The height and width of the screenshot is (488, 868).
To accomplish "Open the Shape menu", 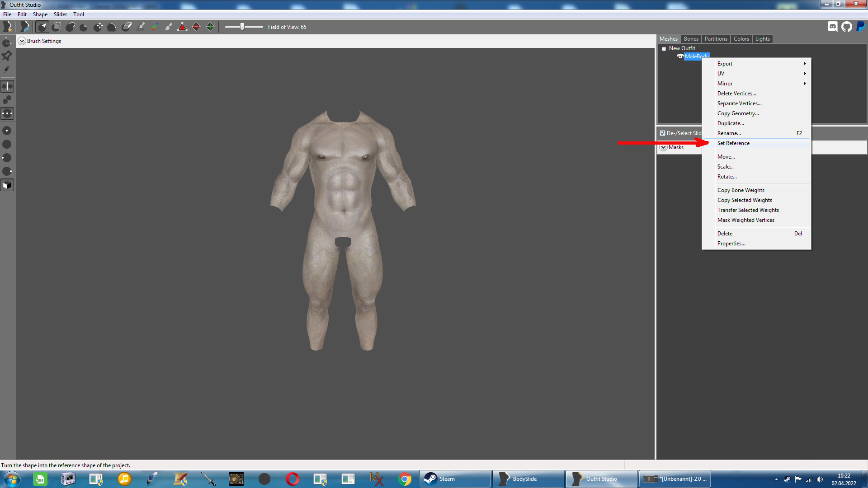I will [40, 14].
